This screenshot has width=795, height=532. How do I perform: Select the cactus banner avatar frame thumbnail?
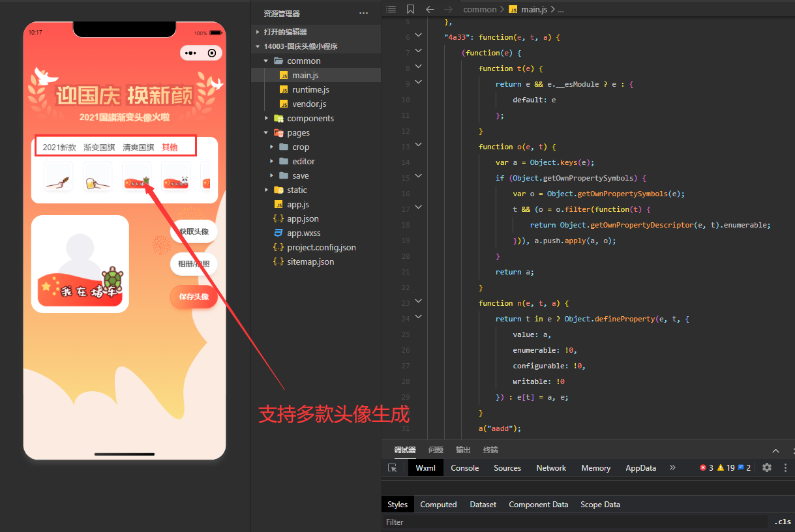tap(136, 177)
